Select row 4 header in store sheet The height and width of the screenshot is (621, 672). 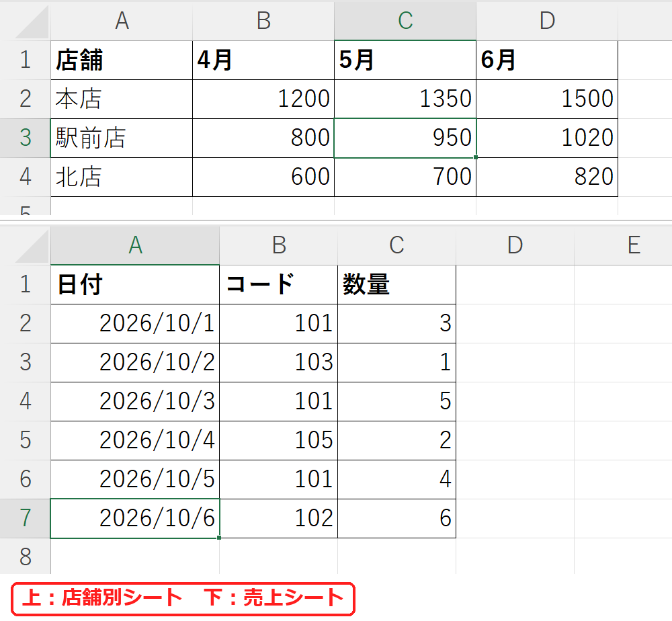[26, 177]
